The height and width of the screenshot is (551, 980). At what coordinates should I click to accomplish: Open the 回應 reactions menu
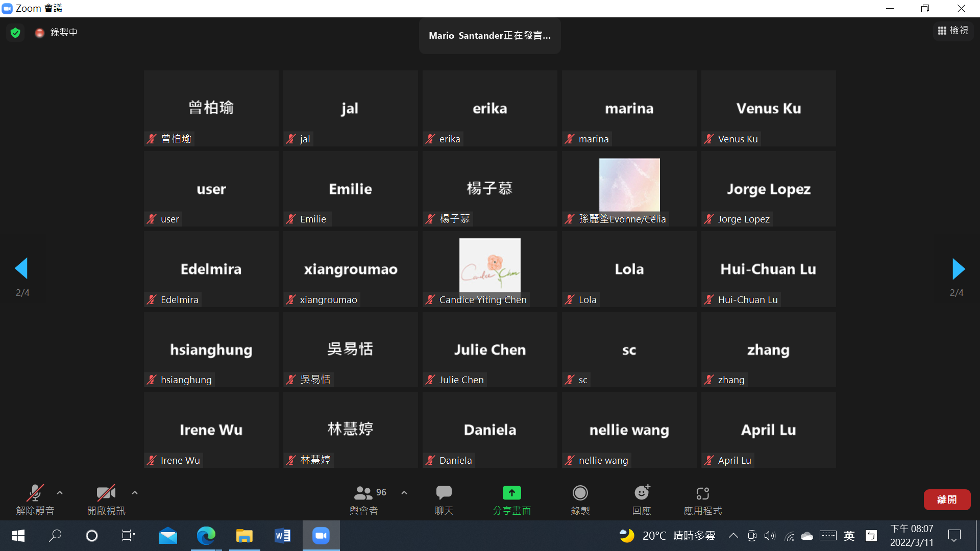point(642,499)
